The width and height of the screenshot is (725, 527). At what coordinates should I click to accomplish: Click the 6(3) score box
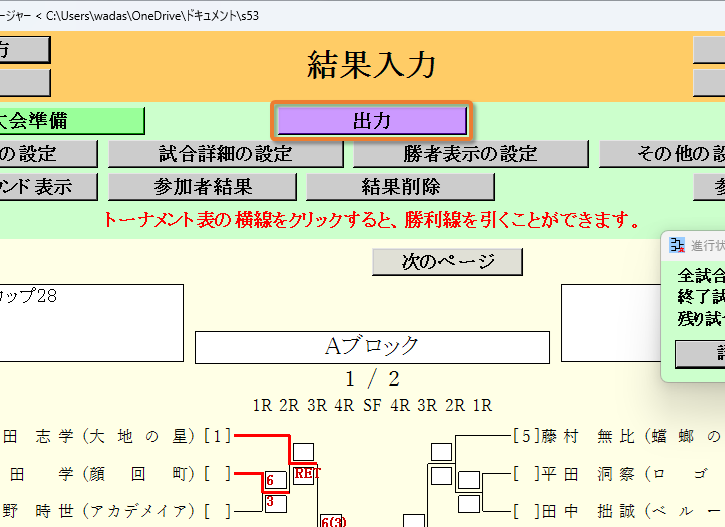pos(332,521)
